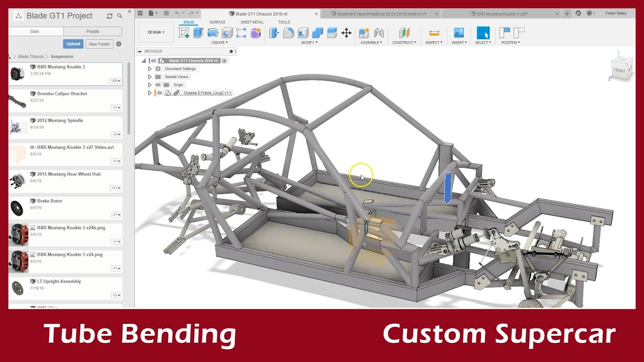Switch to BladeVer5 WideBody document tab
Screen dimensions: 644x362
click(381, 14)
